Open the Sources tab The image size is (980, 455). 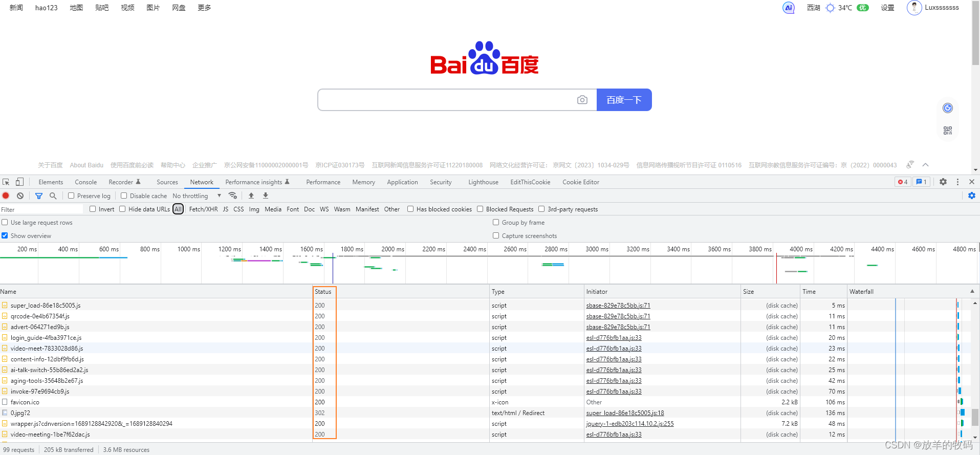click(x=167, y=182)
